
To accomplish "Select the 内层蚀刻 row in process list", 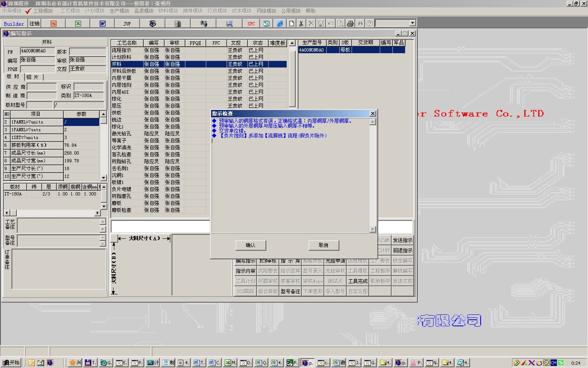I will tap(199, 85).
